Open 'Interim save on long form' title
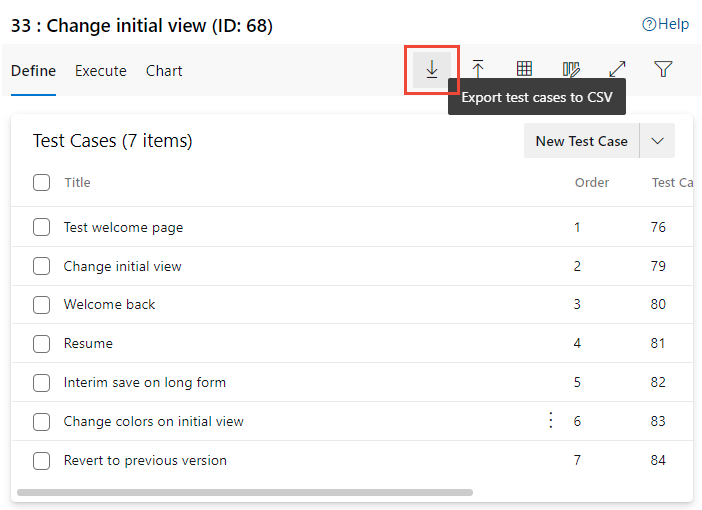This screenshot has height=510, width=702. (x=145, y=382)
